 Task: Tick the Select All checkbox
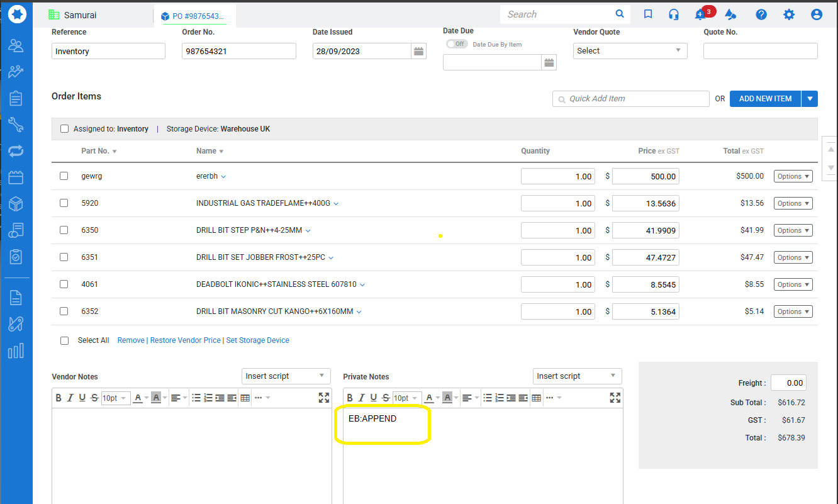click(x=64, y=340)
